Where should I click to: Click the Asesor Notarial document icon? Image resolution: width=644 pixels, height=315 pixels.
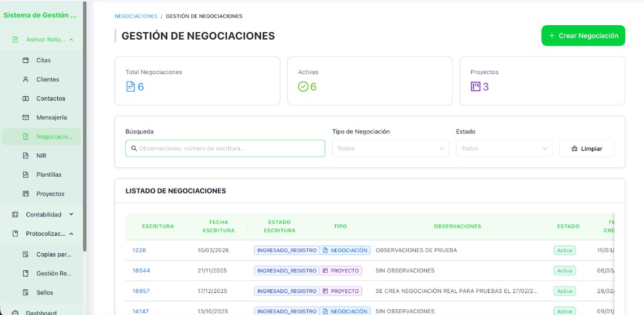pyautogui.click(x=15, y=40)
